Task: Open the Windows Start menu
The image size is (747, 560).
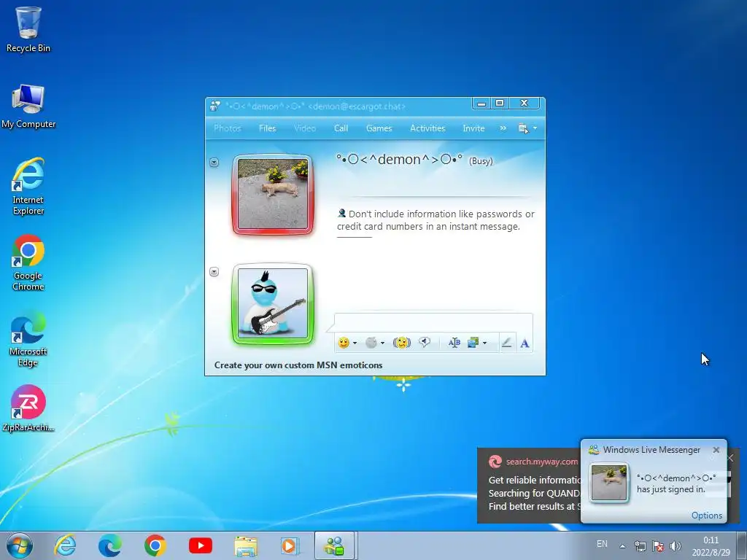Action: pyautogui.click(x=20, y=545)
